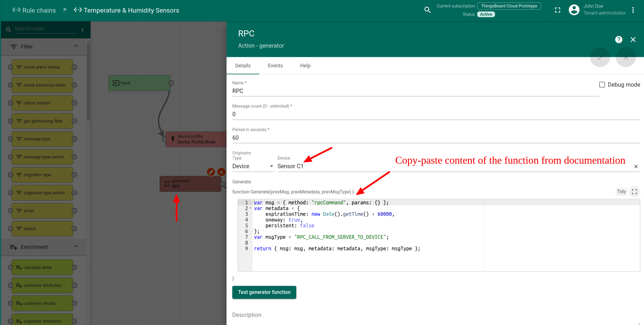Switch to the Help tab
The image size is (644, 325).
[305, 66]
